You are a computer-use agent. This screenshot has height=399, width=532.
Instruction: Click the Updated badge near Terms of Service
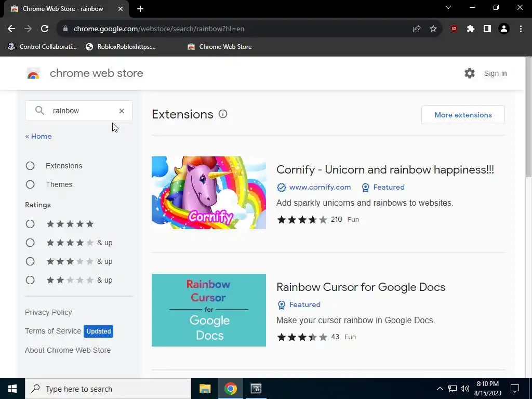click(98, 331)
